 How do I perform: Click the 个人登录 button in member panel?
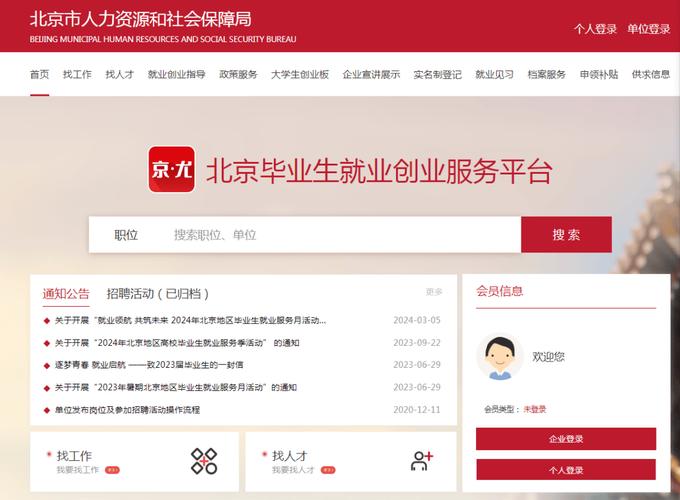(x=566, y=470)
